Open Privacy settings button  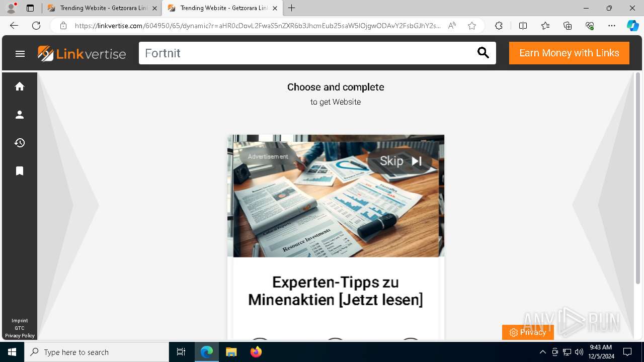(528, 332)
